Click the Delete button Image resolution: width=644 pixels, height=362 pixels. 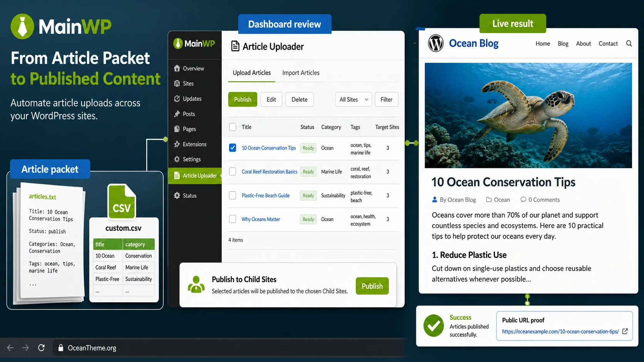(299, 100)
